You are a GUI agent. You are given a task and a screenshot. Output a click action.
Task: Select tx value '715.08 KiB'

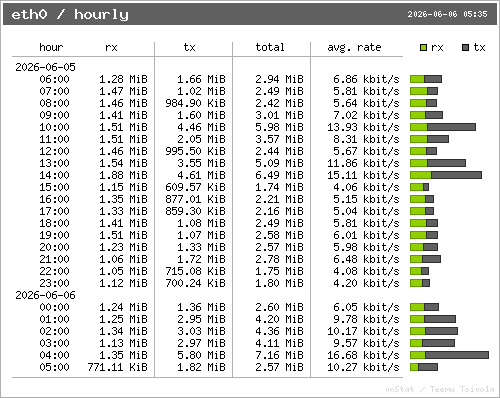click(x=195, y=271)
